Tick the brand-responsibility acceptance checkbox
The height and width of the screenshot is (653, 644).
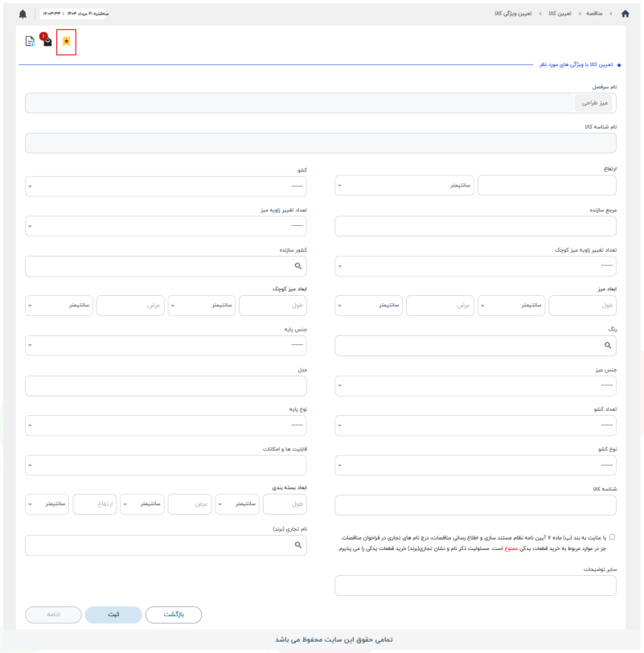(612, 537)
